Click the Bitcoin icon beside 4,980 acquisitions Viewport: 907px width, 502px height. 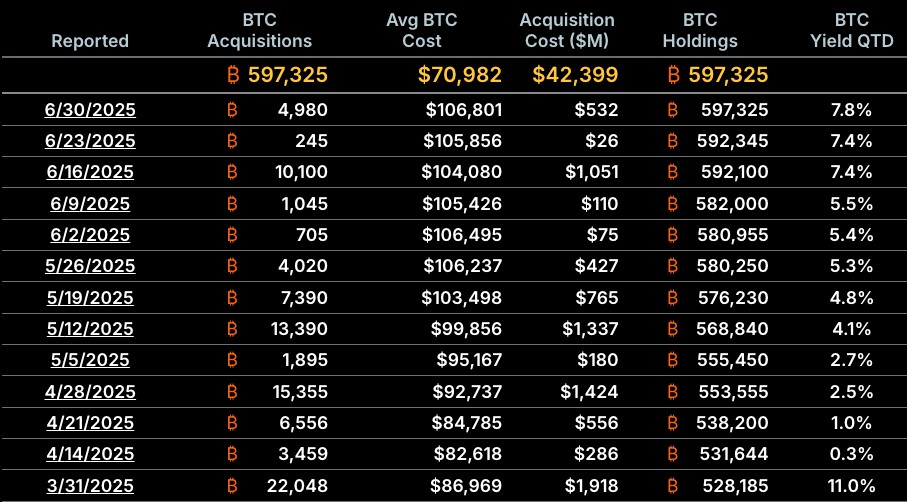[233, 109]
